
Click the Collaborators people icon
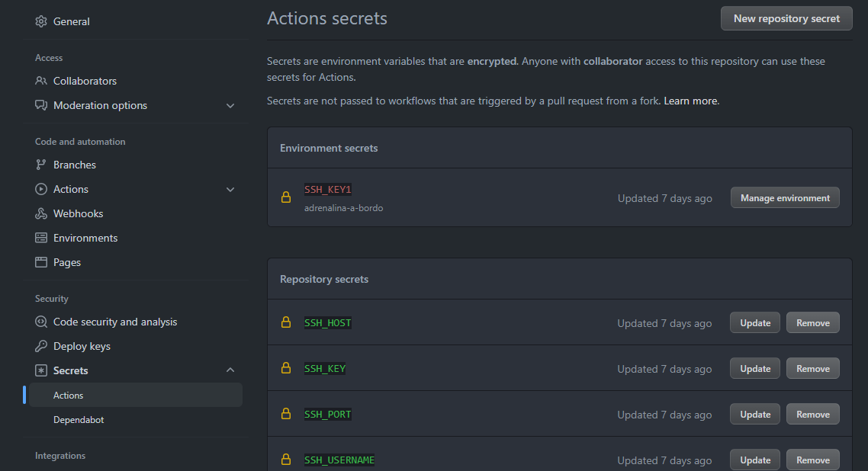coord(41,81)
